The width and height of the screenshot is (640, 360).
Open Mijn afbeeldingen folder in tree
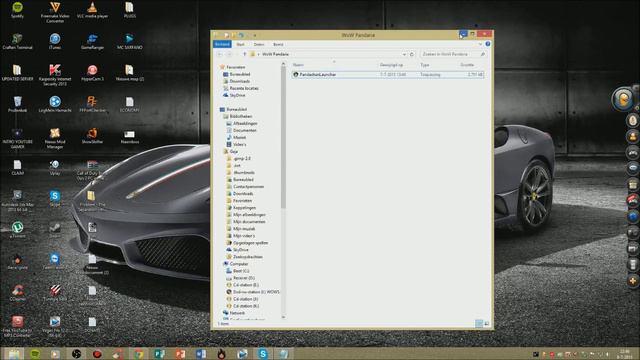coord(249,215)
